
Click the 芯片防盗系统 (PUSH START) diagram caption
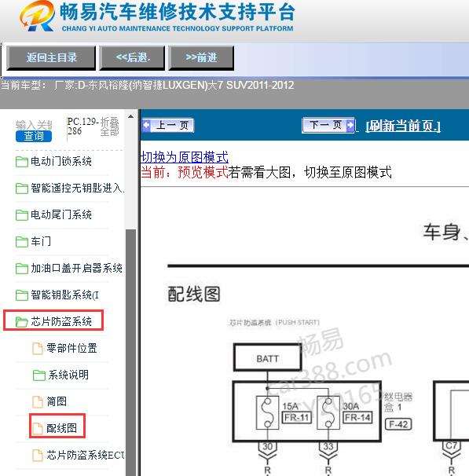274,322
